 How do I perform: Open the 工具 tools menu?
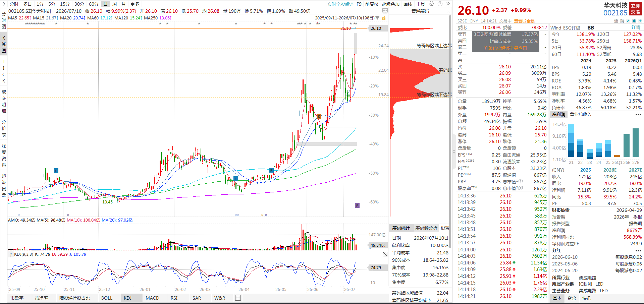421,4
